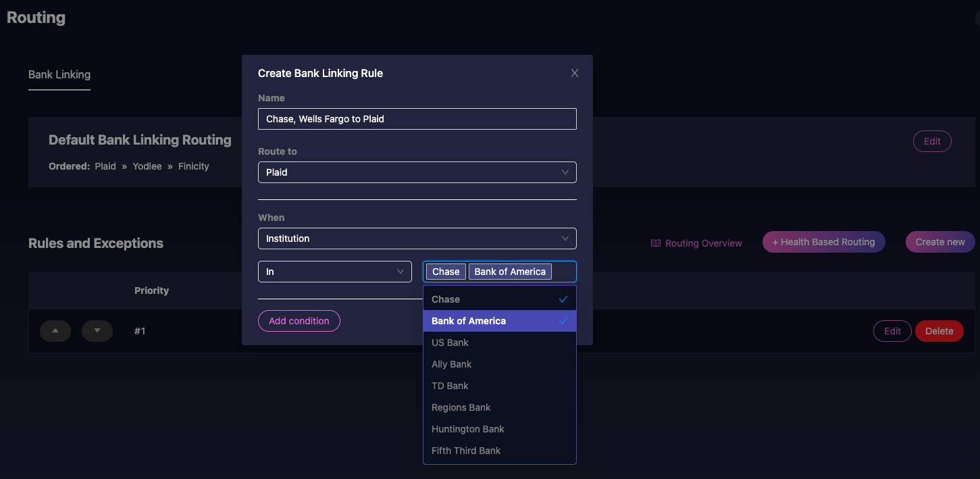Click the Default Bank Linking Routing heading
980x479 pixels.
click(140, 140)
